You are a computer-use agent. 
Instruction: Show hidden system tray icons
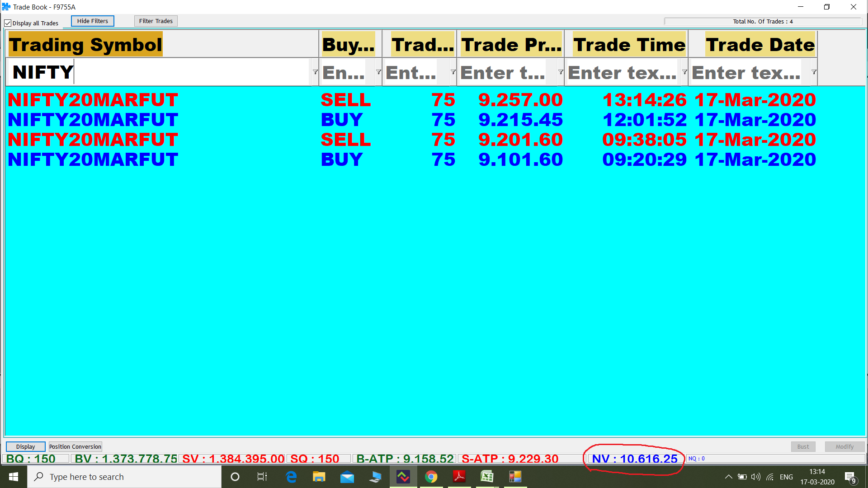tap(728, 477)
